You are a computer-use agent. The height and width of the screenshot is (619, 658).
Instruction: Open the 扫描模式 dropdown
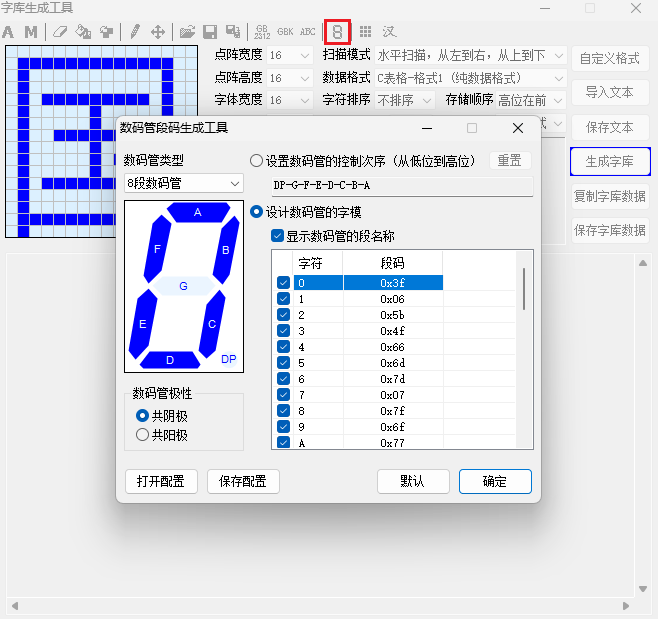[470, 55]
